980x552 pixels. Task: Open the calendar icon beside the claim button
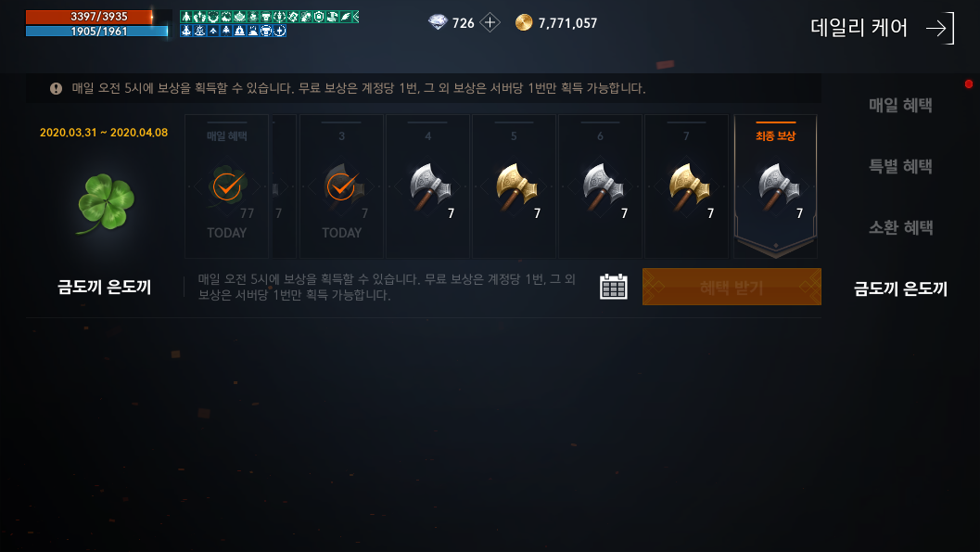(613, 287)
